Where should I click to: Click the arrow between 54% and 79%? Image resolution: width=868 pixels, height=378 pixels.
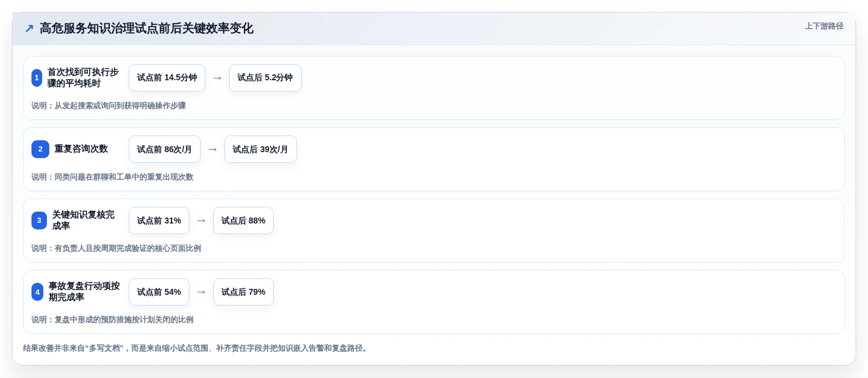pos(201,292)
